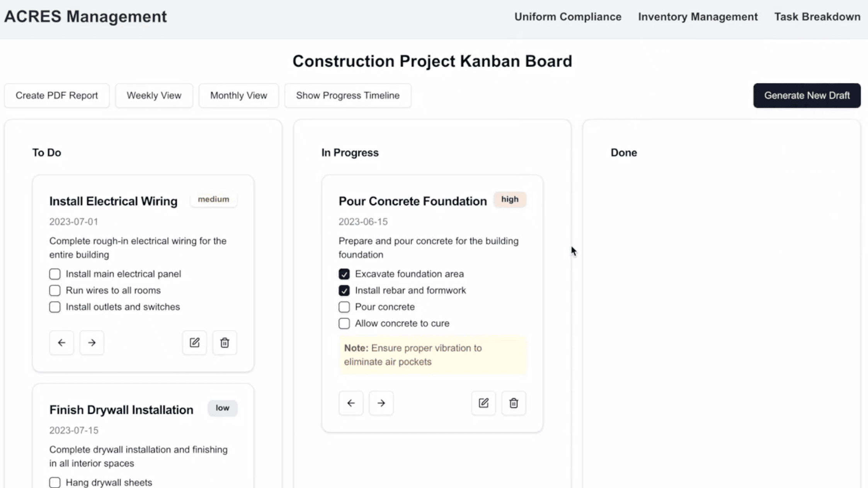Select Show Progress Timeline
The width and height of the screenshot is (868, 488).
[x=347, y=95]
